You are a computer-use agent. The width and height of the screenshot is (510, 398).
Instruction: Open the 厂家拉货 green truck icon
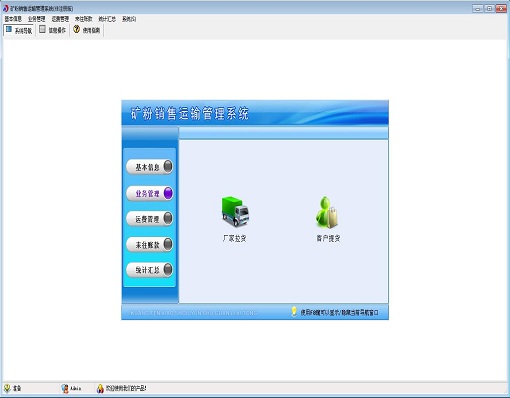[235, 212]
